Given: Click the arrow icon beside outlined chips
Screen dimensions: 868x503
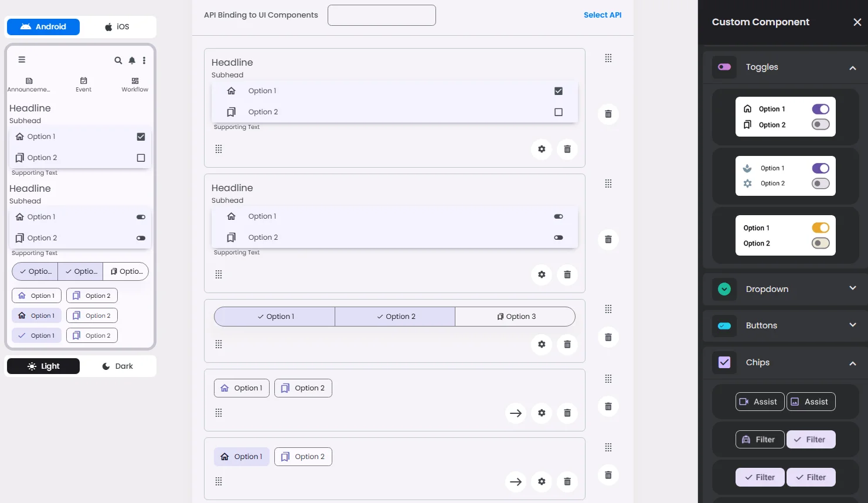Looking at the screenshot, I should tap(516, 413).
